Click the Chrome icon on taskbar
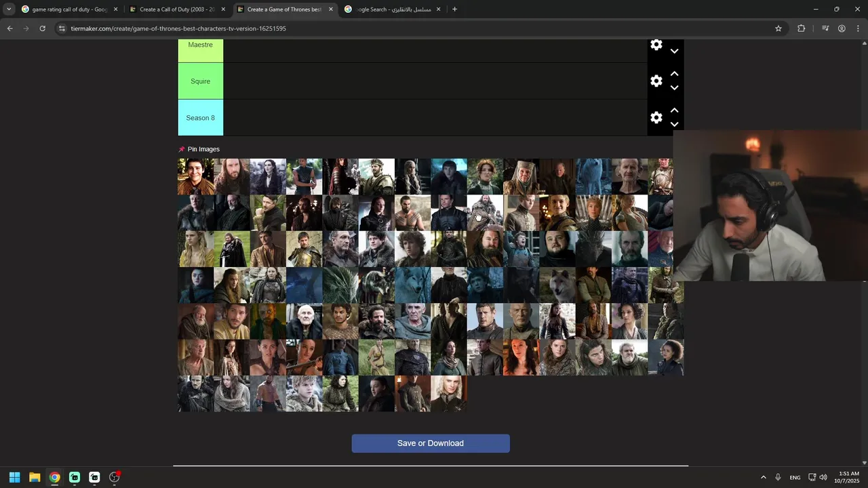The image size is (868, 488). pyautogui.click(x=54, y=477)
